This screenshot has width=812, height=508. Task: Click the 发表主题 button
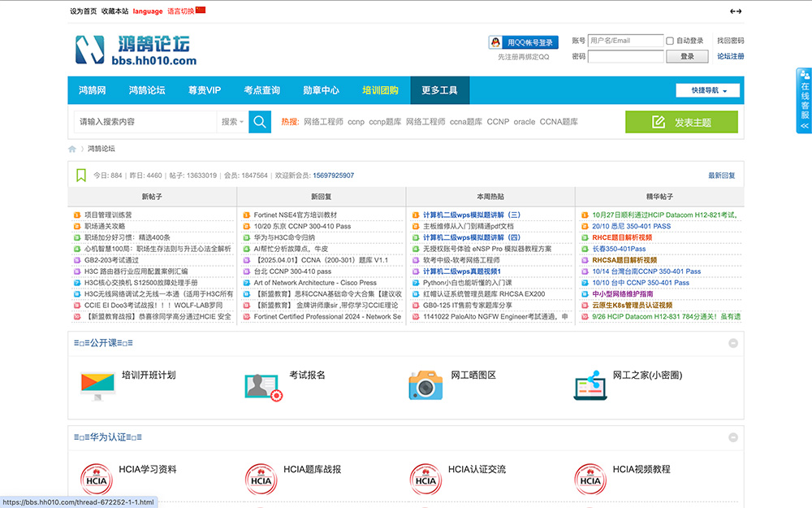(x=681, y=122)
